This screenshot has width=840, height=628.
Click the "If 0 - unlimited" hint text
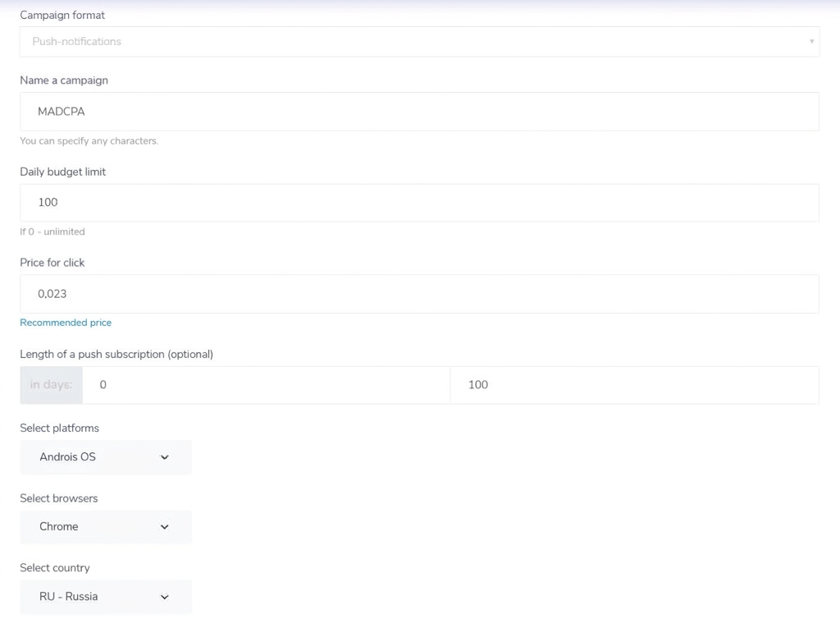point(52,231)
